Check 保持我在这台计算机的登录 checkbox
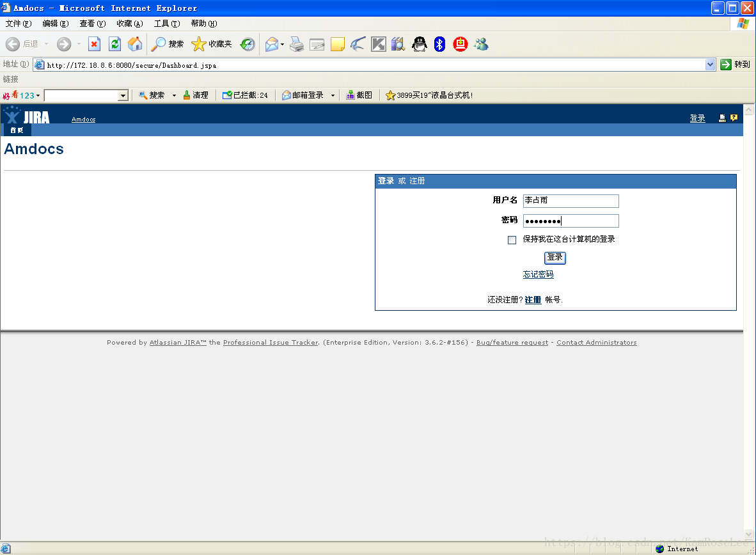 click(512, 240)
